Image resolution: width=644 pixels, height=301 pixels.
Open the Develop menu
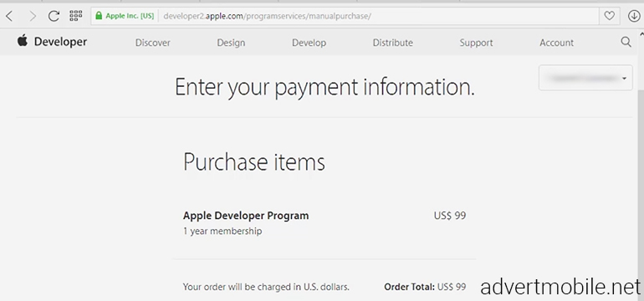click(x=309, y=43)
